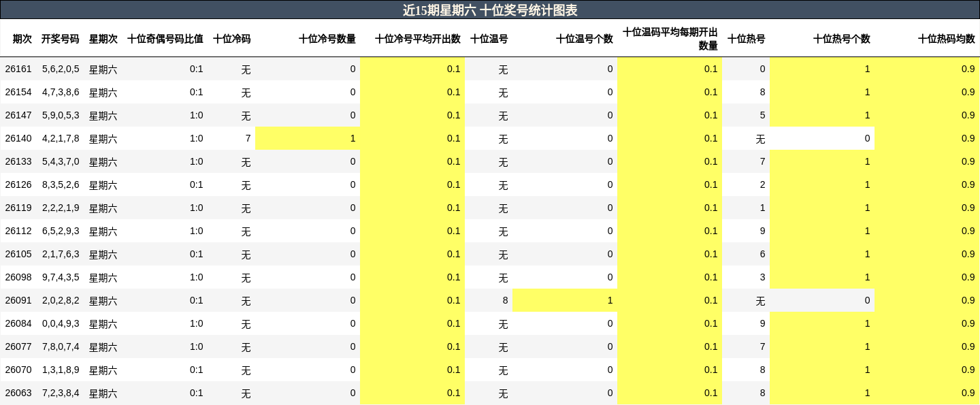The width and height of the screenshot is (980, 405).
Task: Click hot count 0 in row 26091
Action: 867,300
